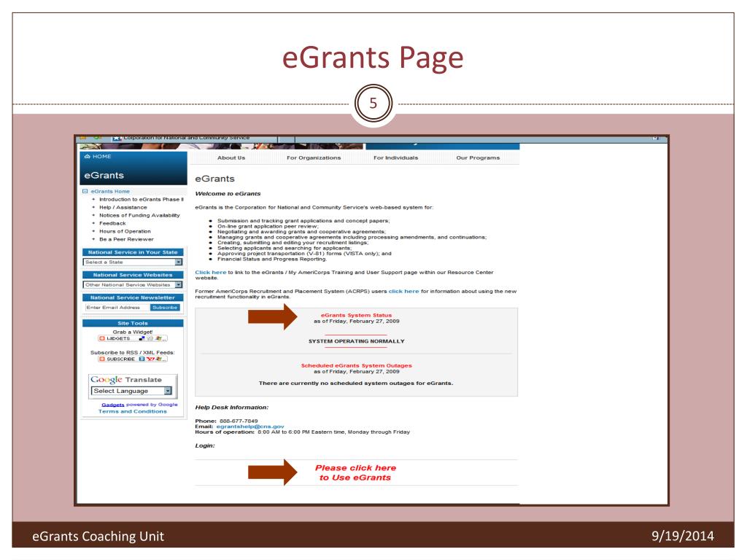Click the 'Help Desk Information:' heading

[231, 408]
